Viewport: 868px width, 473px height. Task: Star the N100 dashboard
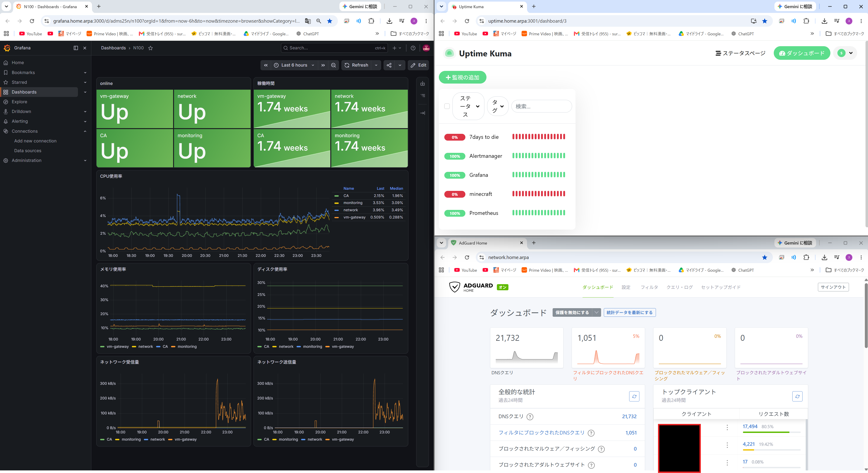pyautogui.click(x=151, y=48)
